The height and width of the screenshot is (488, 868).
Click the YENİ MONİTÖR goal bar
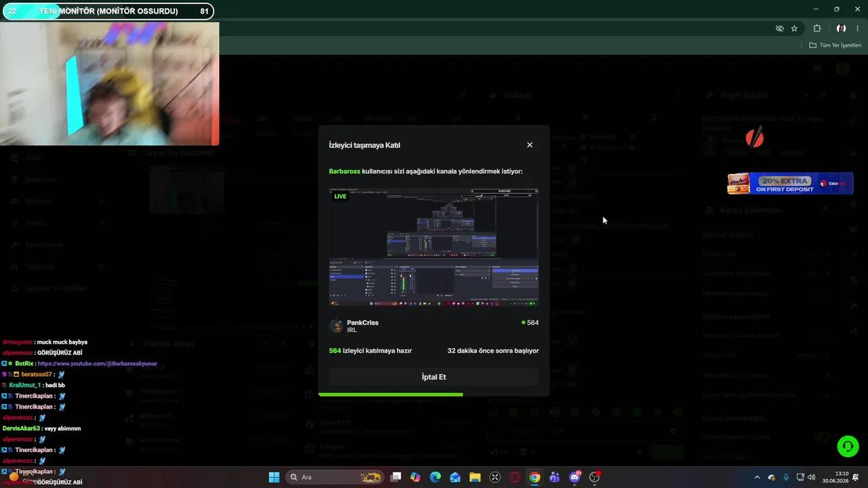(x=108, y=11)
